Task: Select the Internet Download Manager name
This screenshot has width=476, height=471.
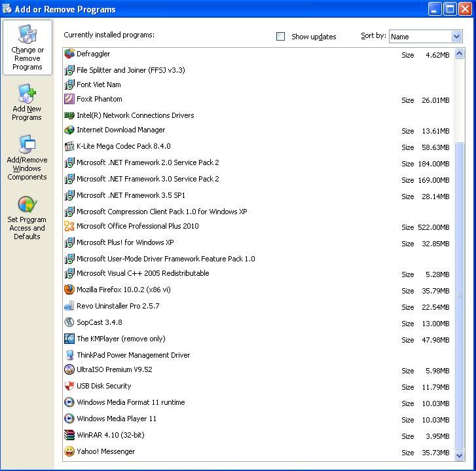Action: pos(121,130)
